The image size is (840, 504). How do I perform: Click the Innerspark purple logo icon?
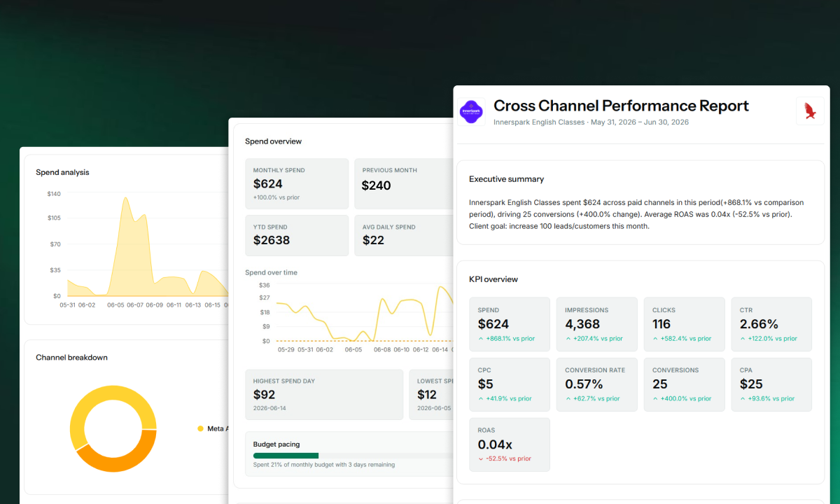(472, 111)
